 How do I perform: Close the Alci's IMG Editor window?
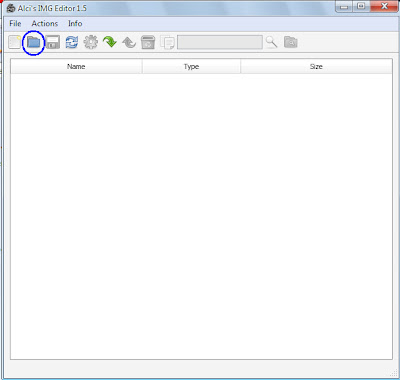[x=384, y=7]
